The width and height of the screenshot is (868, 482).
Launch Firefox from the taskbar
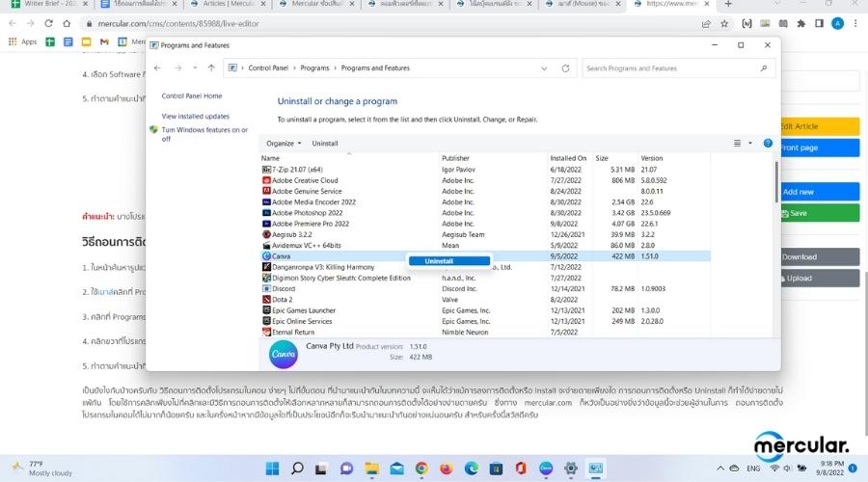447,469
